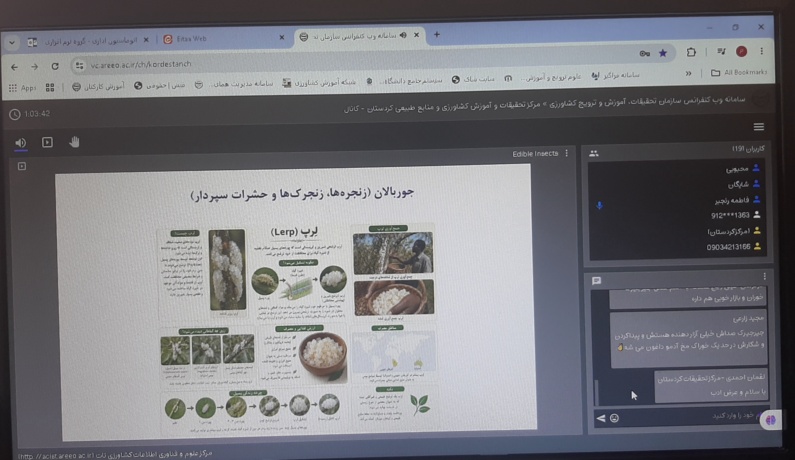The height and width of the screenshot is (460, 795).
Task: Open the فیش حقوقی bookmark
Action: pyautogui.click(x=160, y=86)
